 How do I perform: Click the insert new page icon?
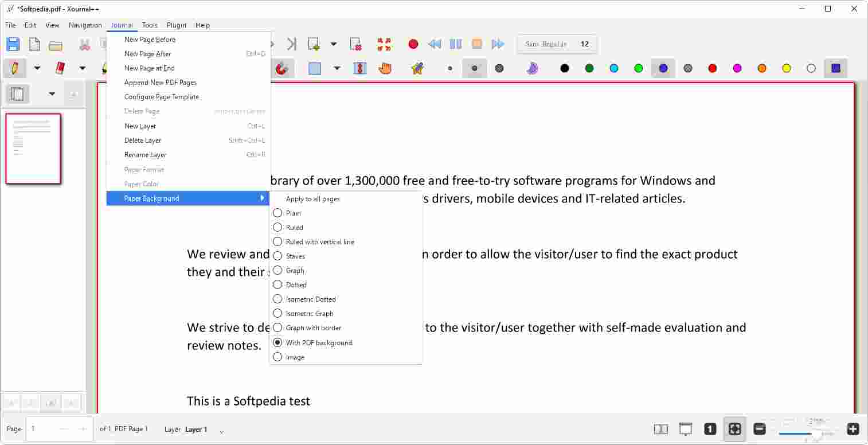314,44
